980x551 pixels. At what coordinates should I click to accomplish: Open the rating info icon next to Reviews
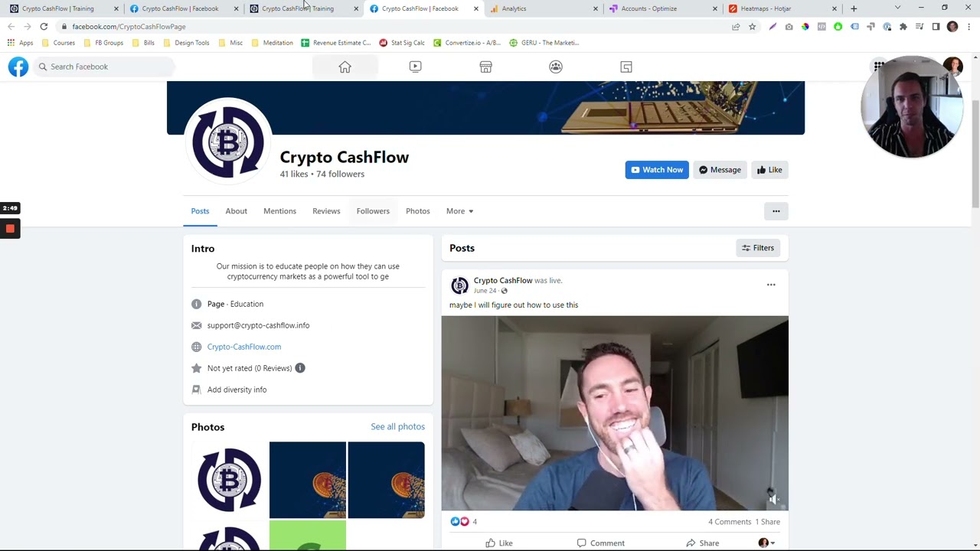coord(300,368)
